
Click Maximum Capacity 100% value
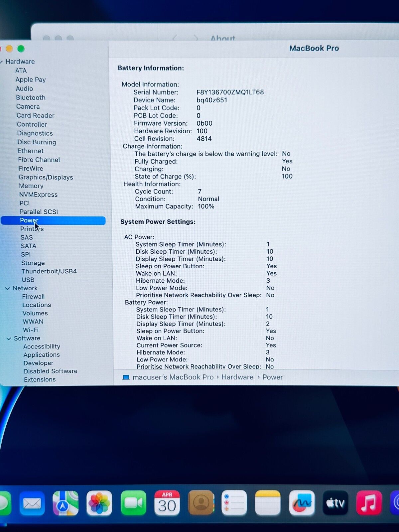click(x=206, y=206)
